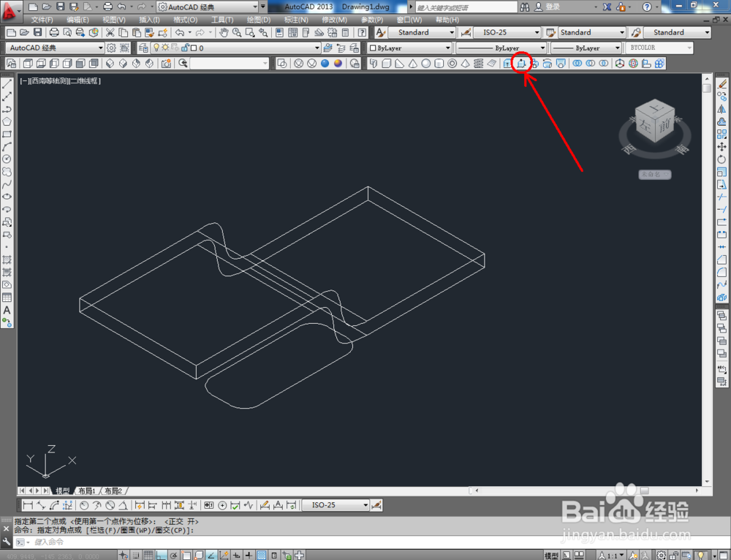Expand the 1:1 annotation scale menu
This screenshot has height=560, width=731.
pos(611,556)
